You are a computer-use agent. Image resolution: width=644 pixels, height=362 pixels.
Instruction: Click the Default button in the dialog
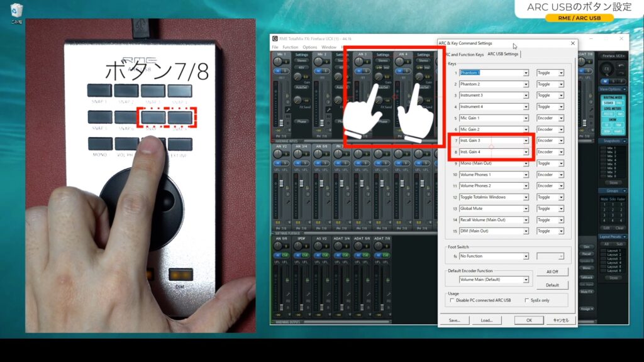(x=552, y=285)
